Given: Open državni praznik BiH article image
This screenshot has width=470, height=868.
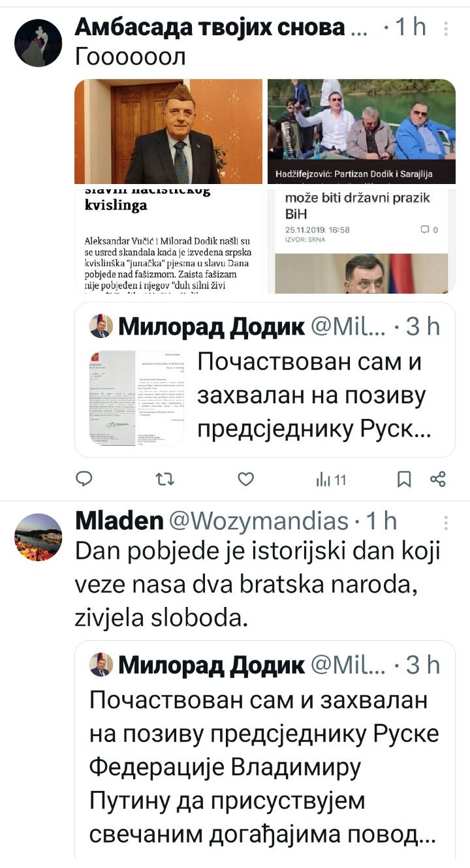Looking at the screenshot, I should [x=362, y=241].
